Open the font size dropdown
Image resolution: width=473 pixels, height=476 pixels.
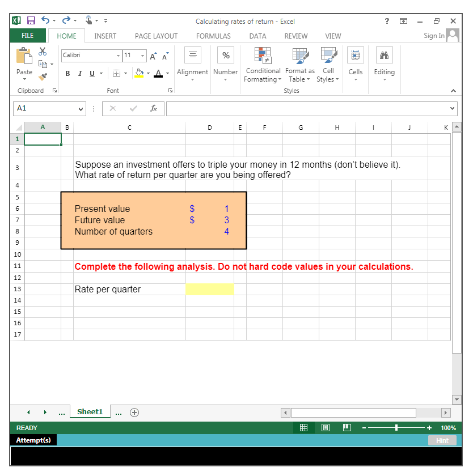141,56
